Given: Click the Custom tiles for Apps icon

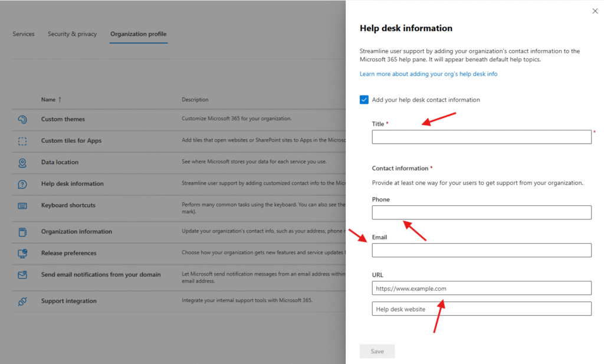Looking at the screenshot, I should (x=22, y=141).
